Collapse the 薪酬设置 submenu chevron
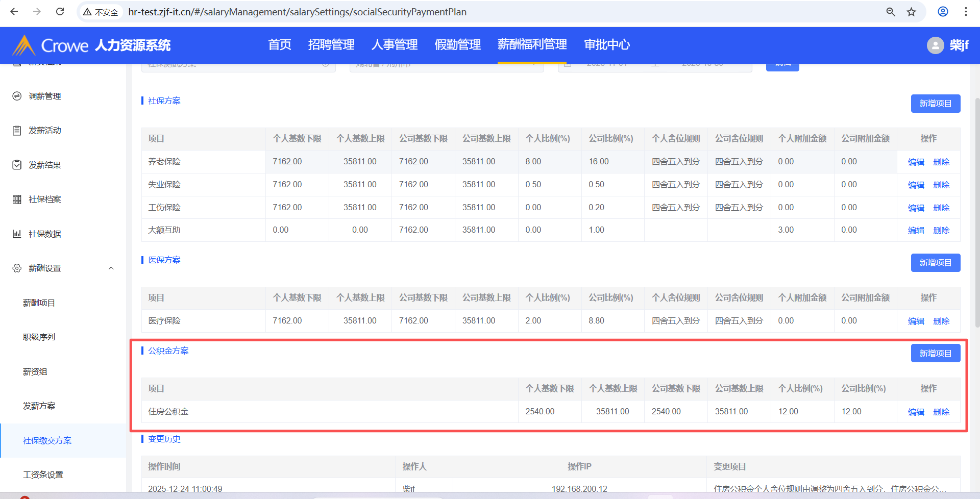 111,268
